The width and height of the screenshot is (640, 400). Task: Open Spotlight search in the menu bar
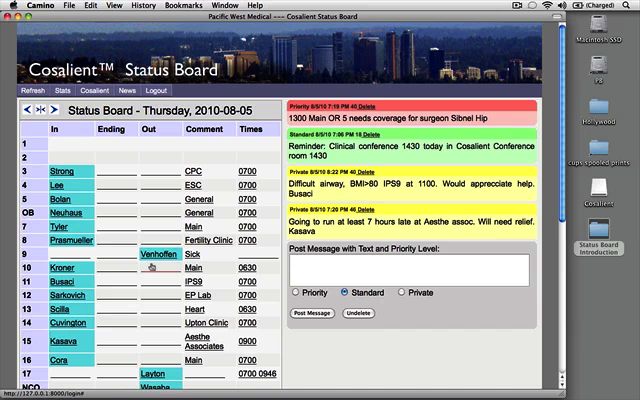pos(626,5)
